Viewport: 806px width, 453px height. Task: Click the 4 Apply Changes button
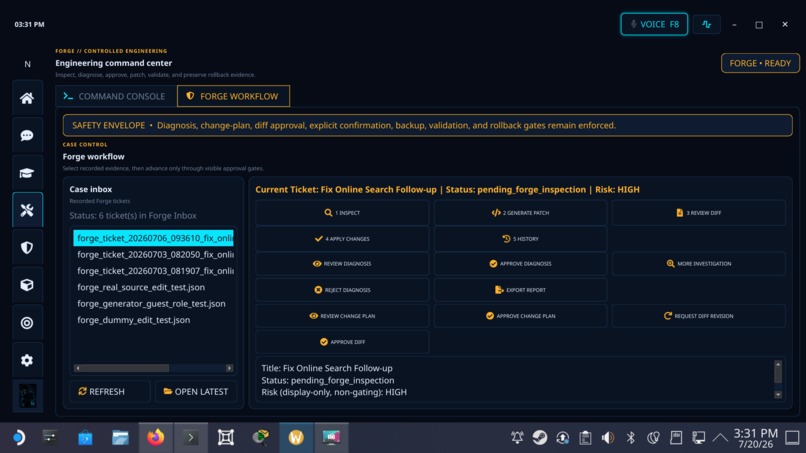342,239
